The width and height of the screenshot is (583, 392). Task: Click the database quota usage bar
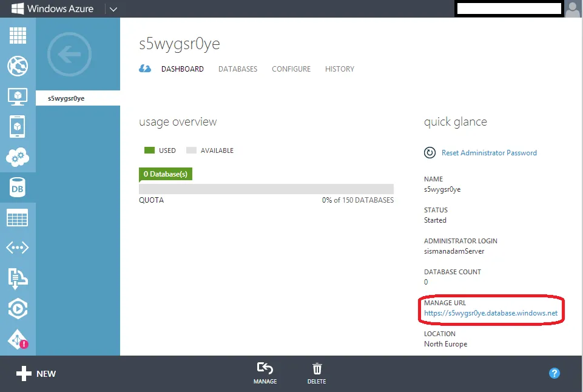266,189
